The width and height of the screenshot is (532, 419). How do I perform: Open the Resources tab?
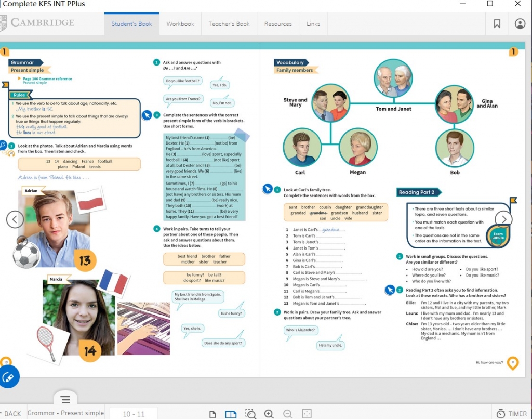click(278, 24)
